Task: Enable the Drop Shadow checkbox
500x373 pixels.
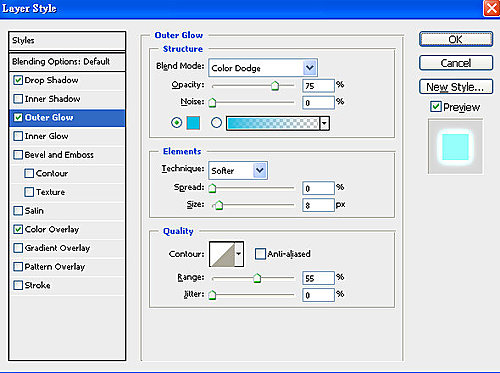Action: (x=18, y=80)
